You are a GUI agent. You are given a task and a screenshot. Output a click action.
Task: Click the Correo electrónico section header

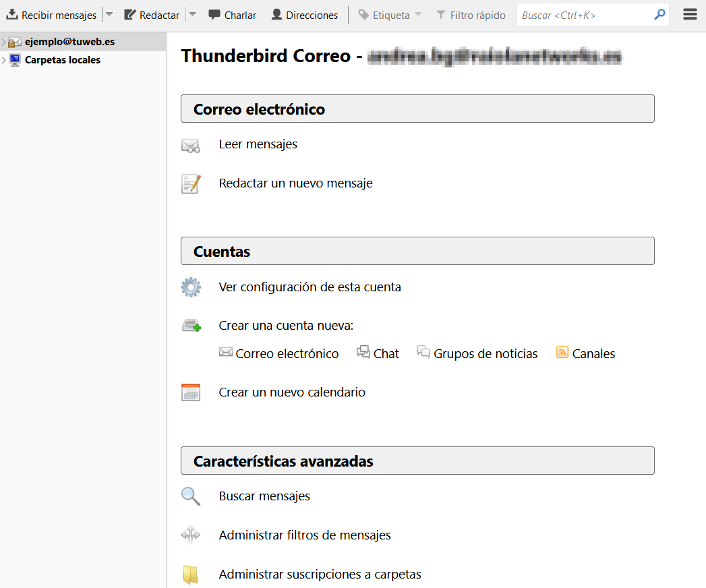point(417,109)
